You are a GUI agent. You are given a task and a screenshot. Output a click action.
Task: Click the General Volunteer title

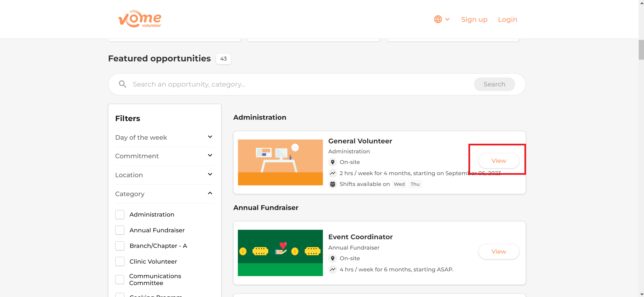pos(360,141)
